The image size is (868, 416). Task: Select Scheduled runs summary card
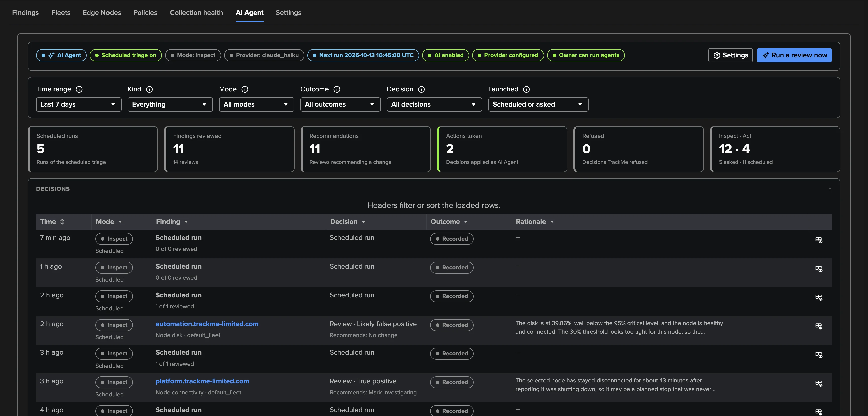tap(93, 149)
